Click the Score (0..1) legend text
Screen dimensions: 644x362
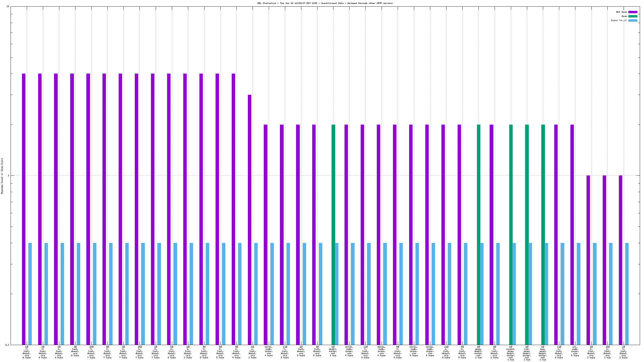point(619,20)
